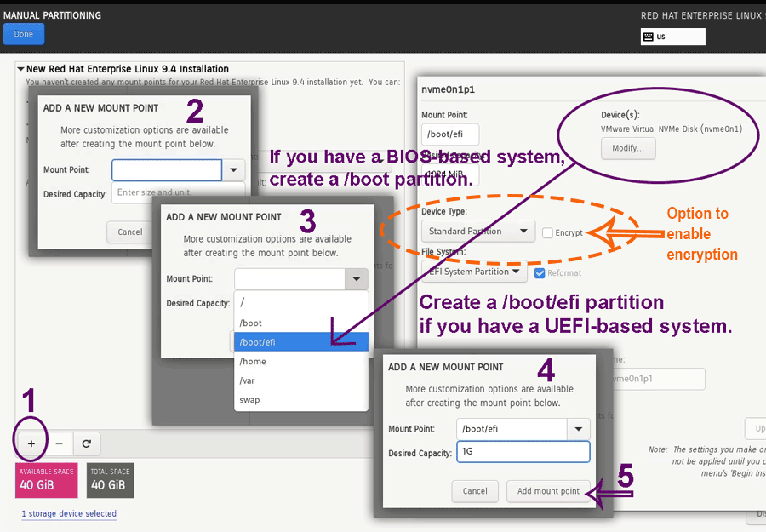The height and width of the screenshot is (532, 766).
Task: Click Cancel in dialog 4
Action: pos(475,491)
